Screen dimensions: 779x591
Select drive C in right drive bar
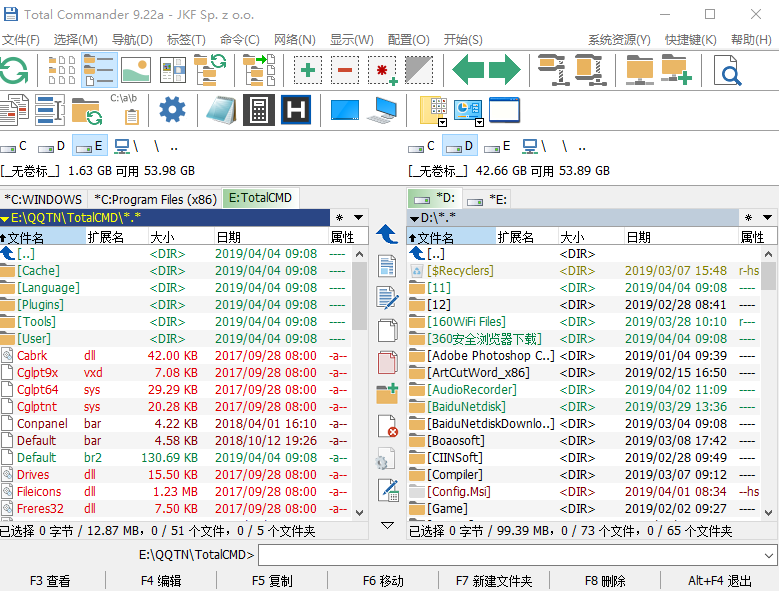421,146
